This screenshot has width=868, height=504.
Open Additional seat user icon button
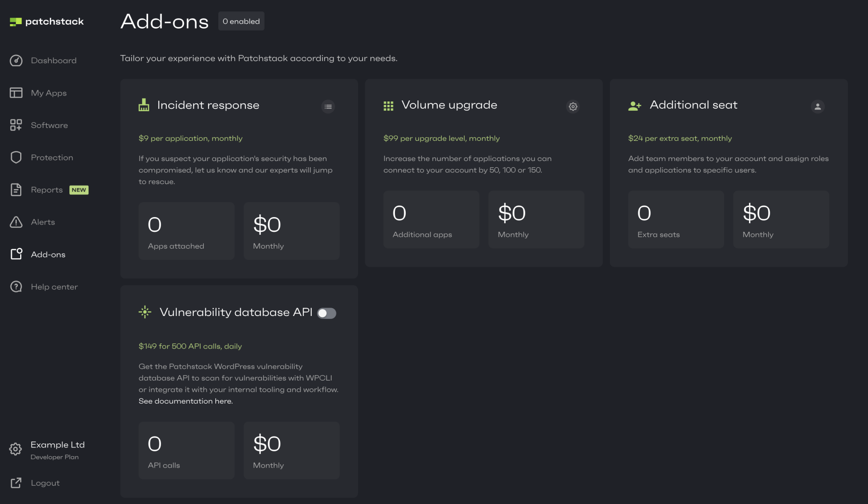pos(818,106)
